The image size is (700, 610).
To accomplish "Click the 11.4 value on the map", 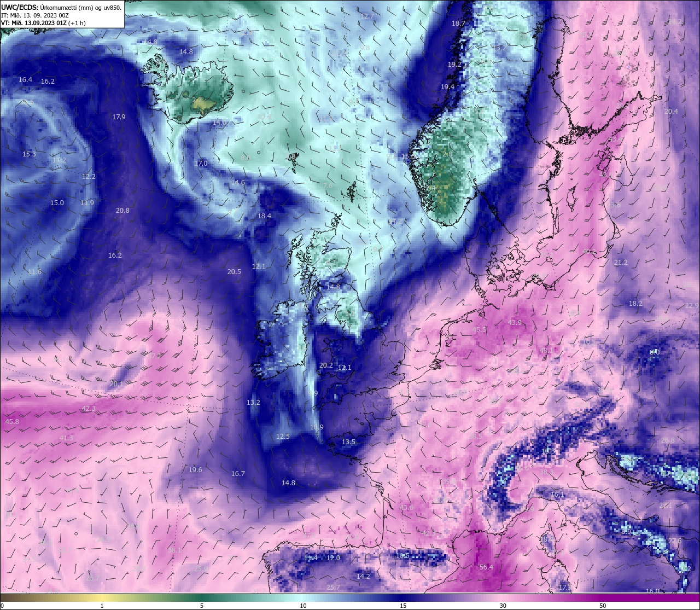I will point(311,557).
